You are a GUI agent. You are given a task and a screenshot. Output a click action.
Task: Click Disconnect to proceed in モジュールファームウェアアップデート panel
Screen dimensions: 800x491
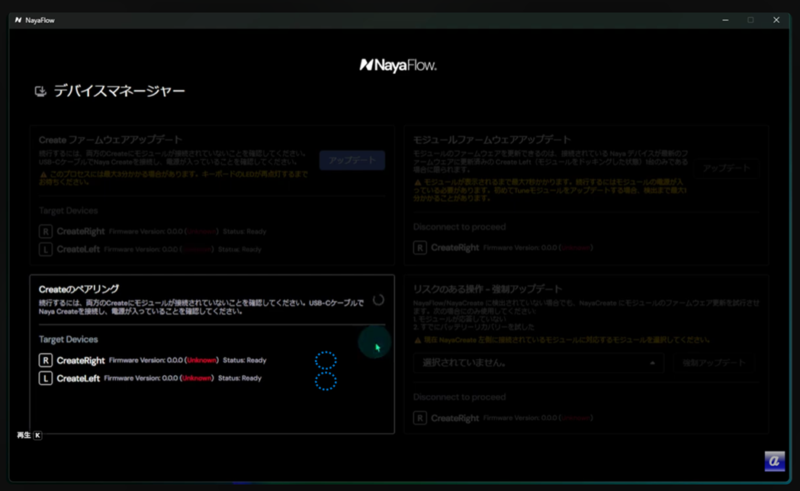tap(459, 227)
